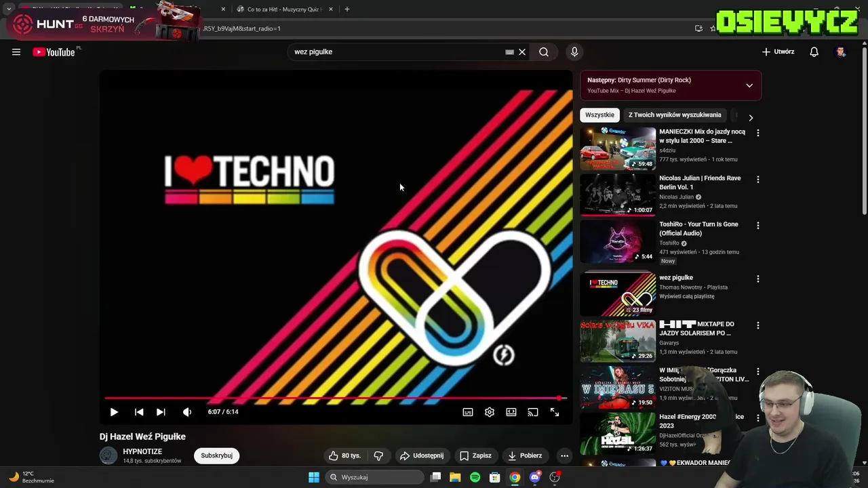
Task: Open a new browser tab
Action: click(x=347, y=9)
